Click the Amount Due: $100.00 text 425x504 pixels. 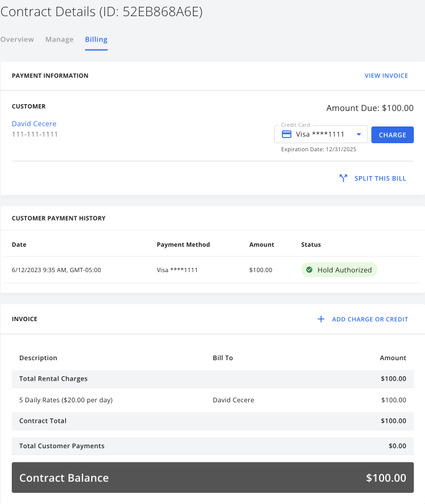(370, 108)
